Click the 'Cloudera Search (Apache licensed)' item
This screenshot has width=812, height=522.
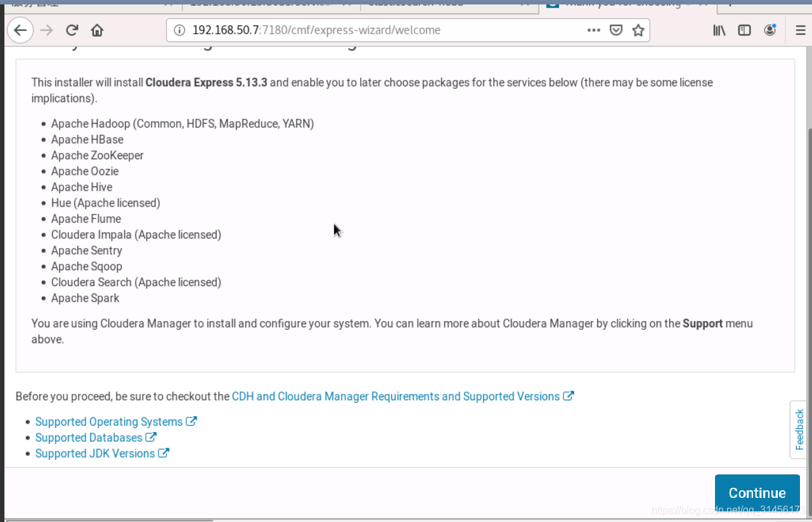(x=136, y=282)
